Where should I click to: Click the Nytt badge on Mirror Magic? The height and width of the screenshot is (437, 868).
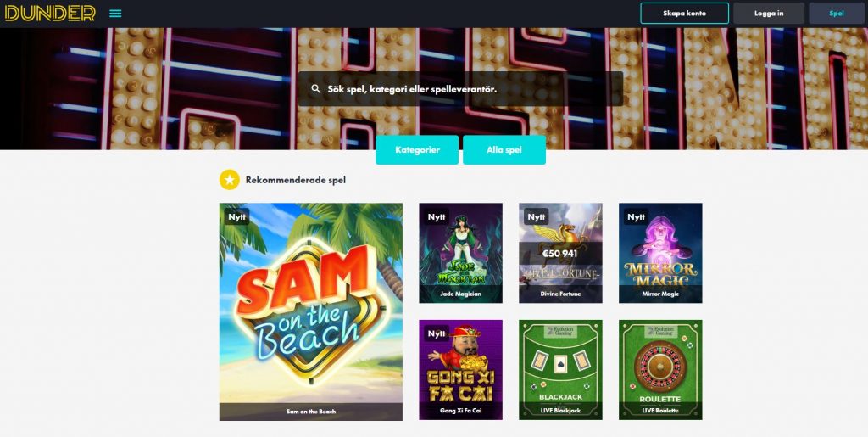636,216
